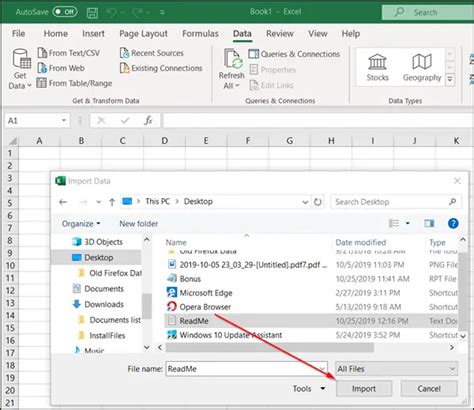
Task: Click the Back arrow in Import Data dialog
Action: 63,202
